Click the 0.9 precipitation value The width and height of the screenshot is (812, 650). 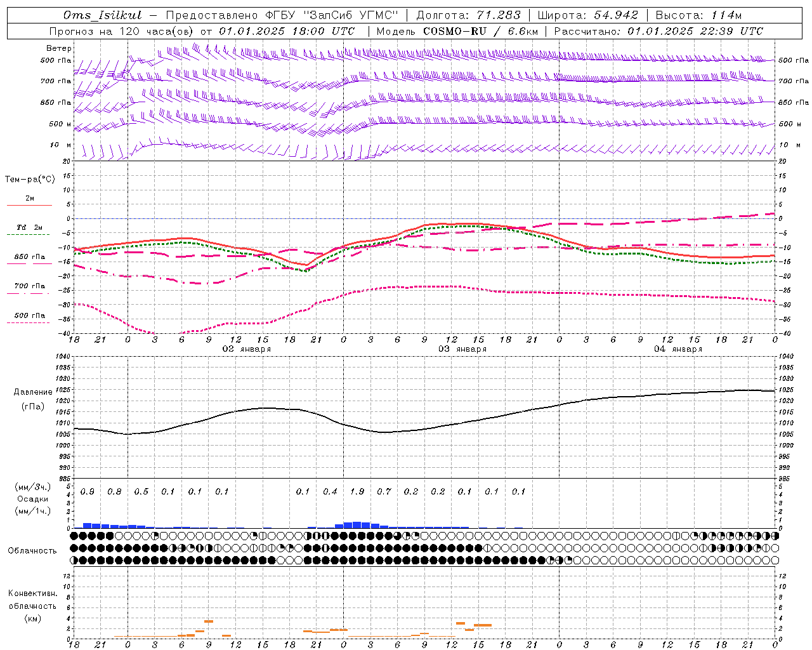pos(87,492)
